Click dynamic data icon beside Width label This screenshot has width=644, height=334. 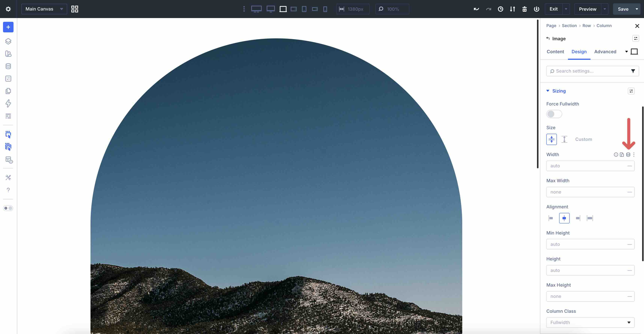pyautogui.click(x=628, y=155)
